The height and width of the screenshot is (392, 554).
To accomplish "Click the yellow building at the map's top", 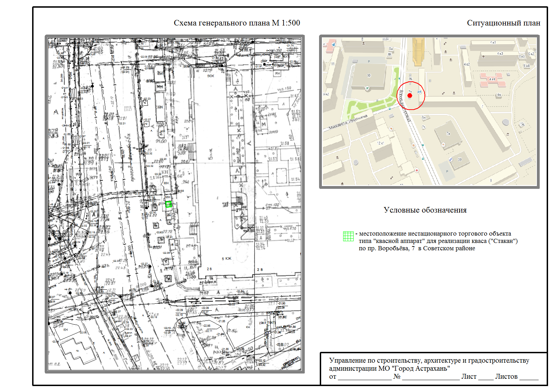I will coord(418,51).
